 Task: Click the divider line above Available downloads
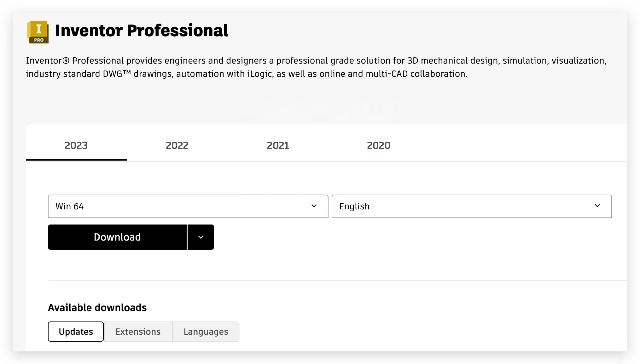337,280
